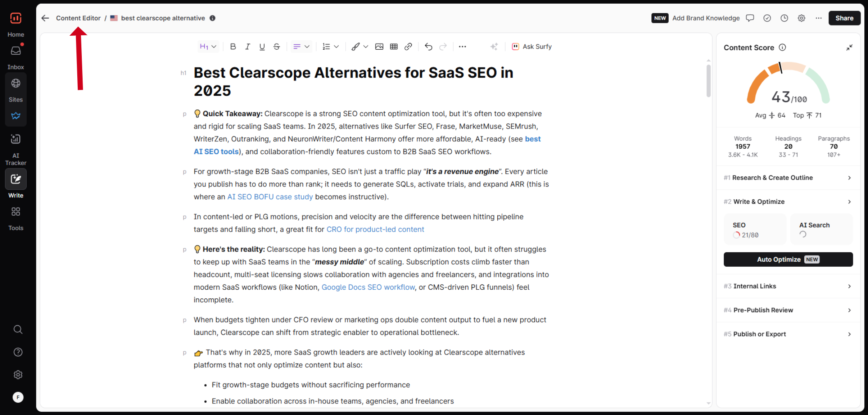This screenshot has height=415, width=868.
Task: Redo the last edit
Action: click(443, 47)
